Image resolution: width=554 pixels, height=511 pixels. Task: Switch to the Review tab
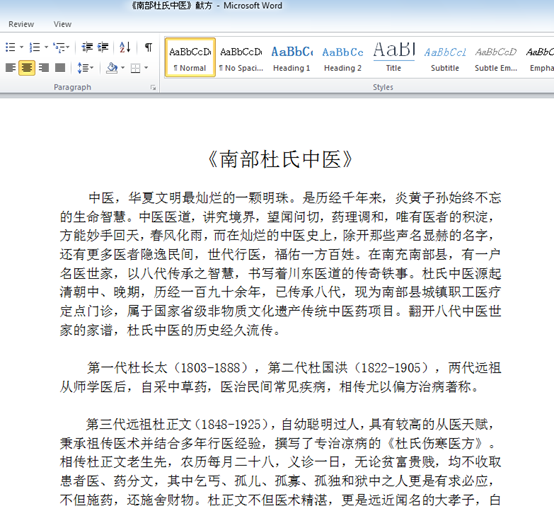tap(21, 24)
